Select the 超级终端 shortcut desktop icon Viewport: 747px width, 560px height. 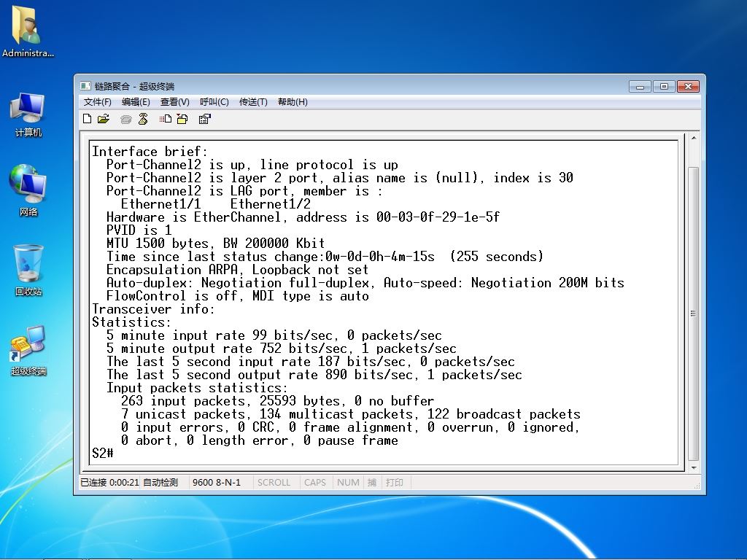pos(28,350)
